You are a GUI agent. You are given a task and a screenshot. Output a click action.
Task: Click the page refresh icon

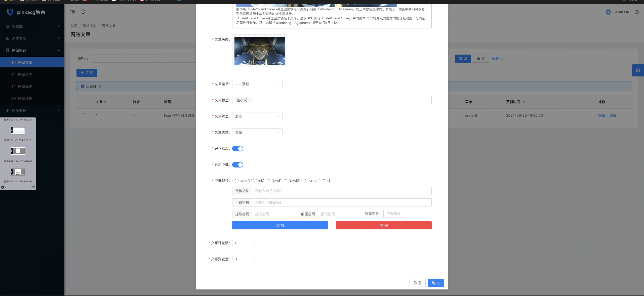[83, 12]
